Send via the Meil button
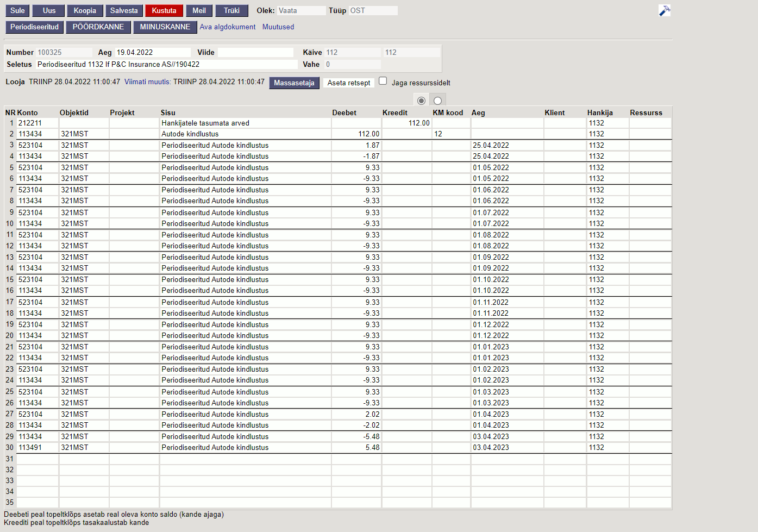Viewport: 758px width, 532px height. (199, 10)
